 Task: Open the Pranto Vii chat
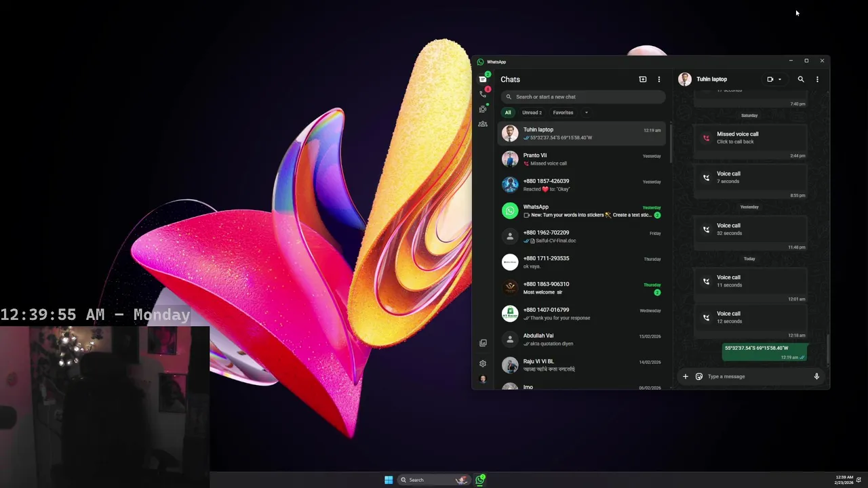coord(583,159)
